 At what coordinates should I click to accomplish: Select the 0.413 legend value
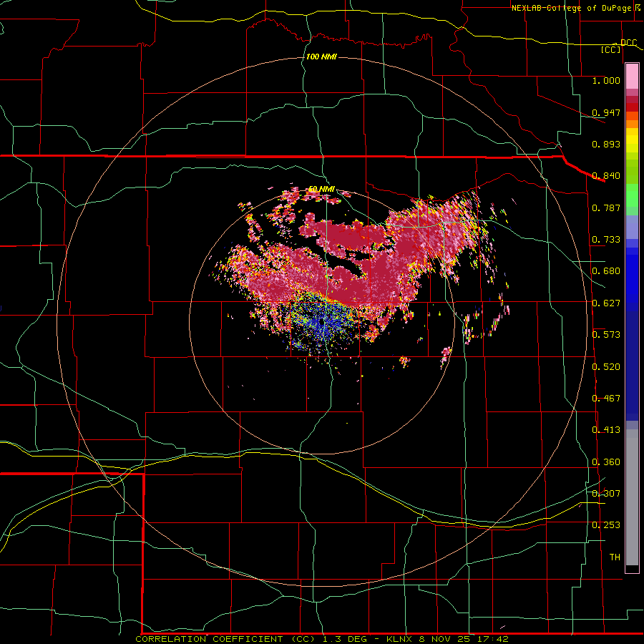pyautogui.click(x=606, y=430)
